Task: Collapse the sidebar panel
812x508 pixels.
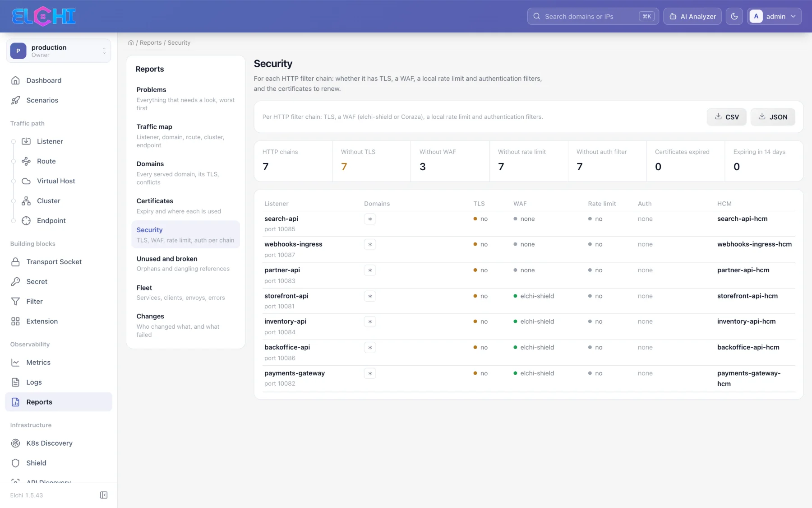Action: pos(104,495)
